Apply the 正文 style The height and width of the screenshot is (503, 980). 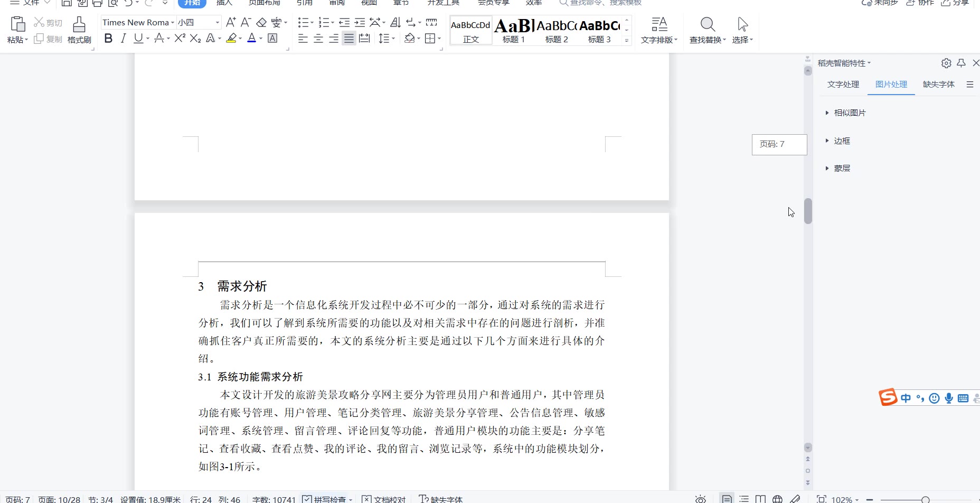(x=471, y=31)
